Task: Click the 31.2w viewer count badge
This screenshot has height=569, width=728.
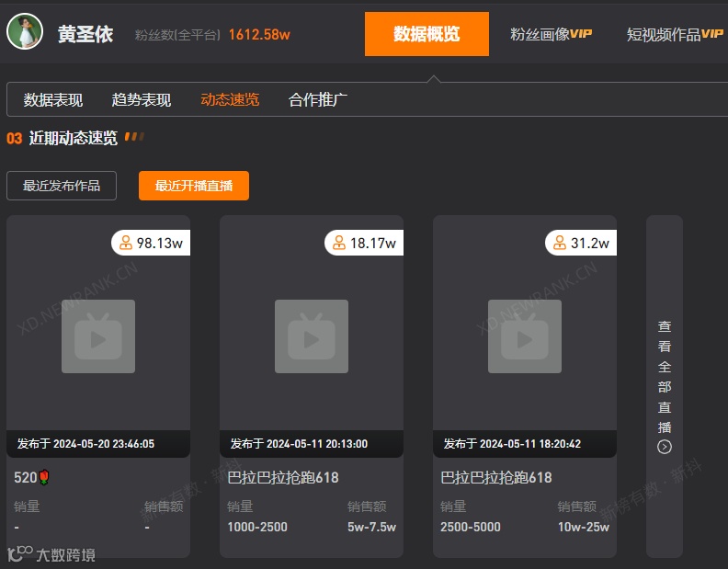Action: coord(581,243)
